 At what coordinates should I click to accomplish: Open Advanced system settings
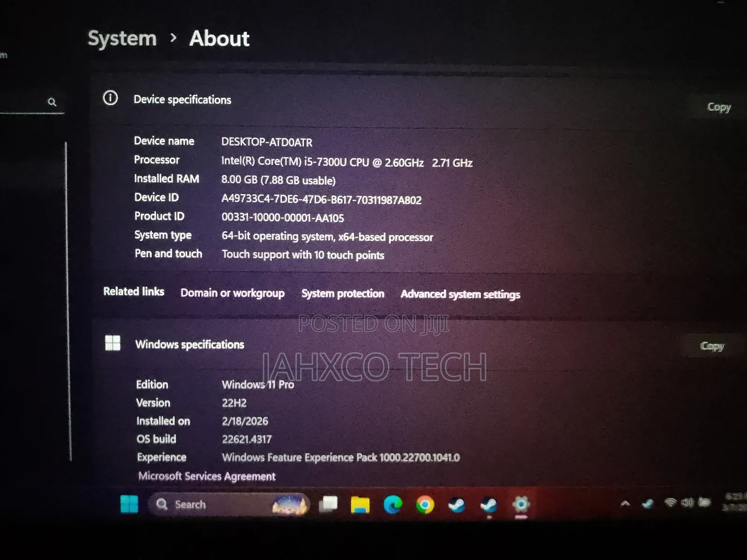(x=460, y=294)
